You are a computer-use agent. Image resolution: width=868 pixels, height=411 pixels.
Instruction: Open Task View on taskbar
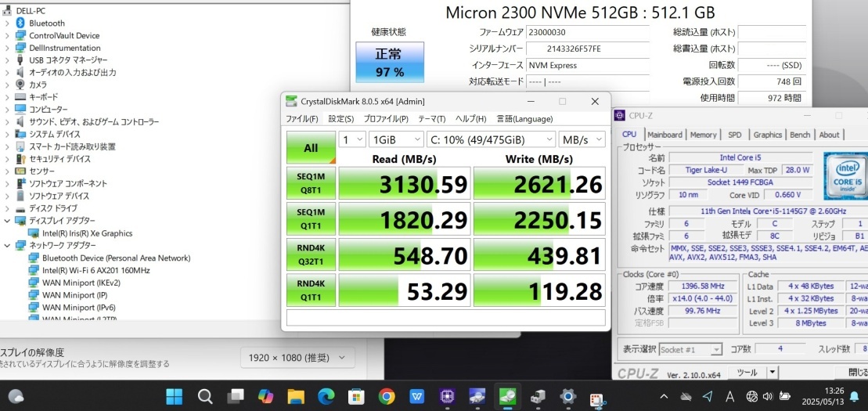click(x=236, y=396)
